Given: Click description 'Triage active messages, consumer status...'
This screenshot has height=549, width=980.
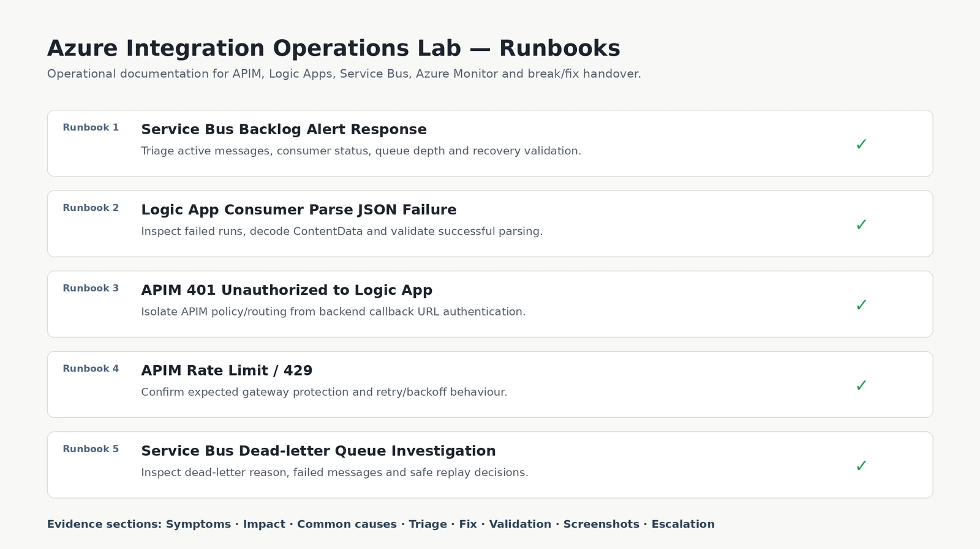Looking at the screenshot, I should coord(361,151).
